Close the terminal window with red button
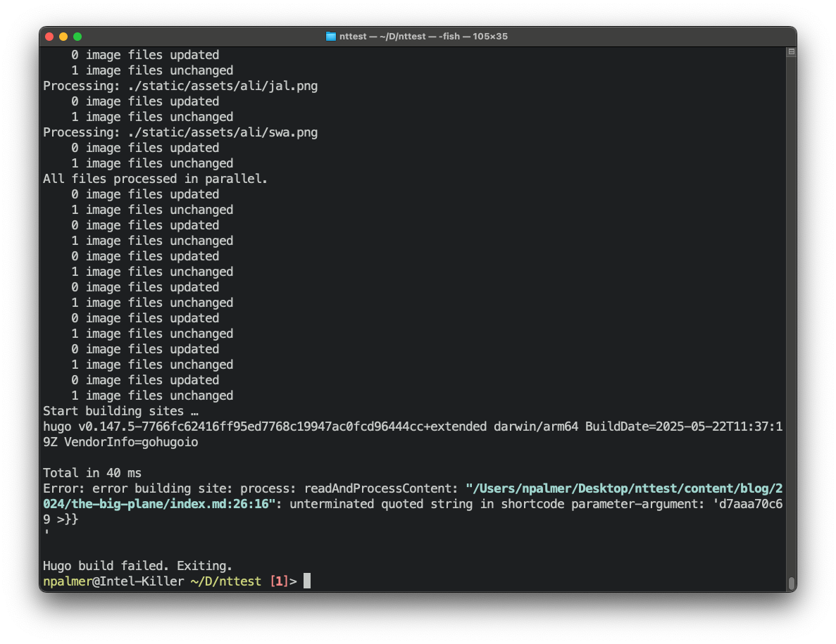The width and height of the screenshot is (836, 644). [x=49, y=37]
